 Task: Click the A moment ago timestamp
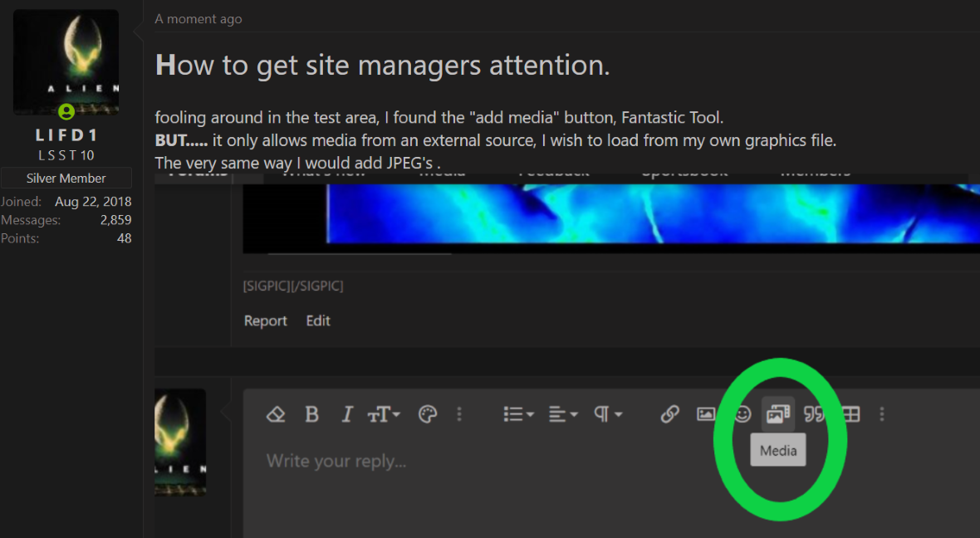pos(198,19)
